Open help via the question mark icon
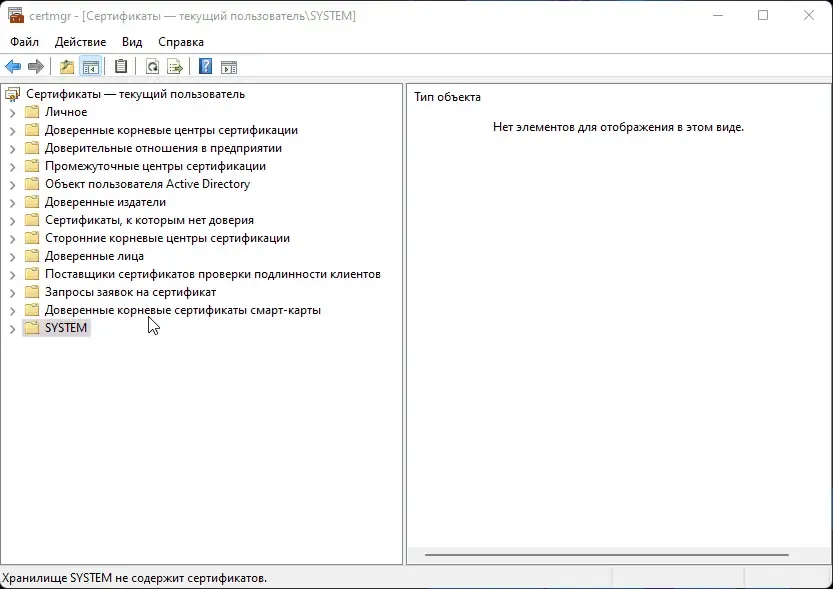 click(x=205, y=67)
